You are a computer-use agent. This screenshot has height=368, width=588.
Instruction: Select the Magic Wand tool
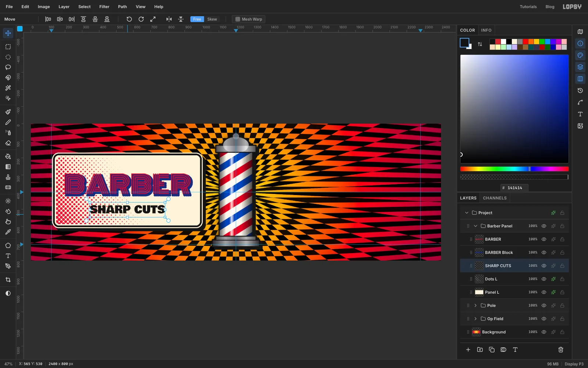[x=8, y=88]
